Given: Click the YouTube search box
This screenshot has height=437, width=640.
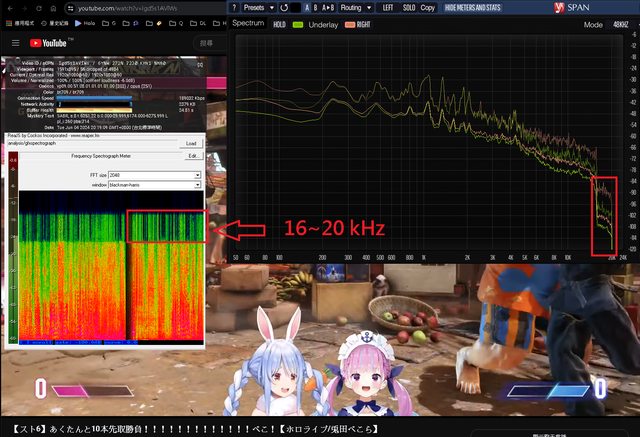Looking at the screenshot, I should click(212, 43).
